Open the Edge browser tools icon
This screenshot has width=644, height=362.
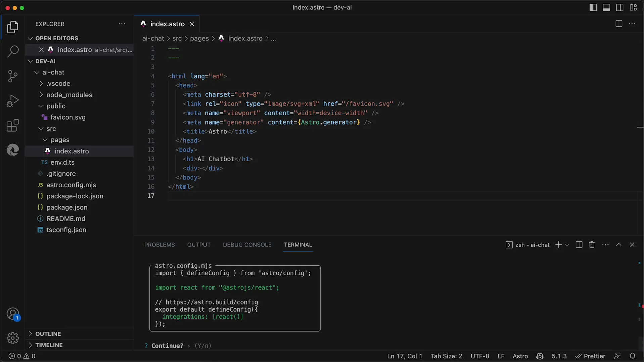(13, 150)
